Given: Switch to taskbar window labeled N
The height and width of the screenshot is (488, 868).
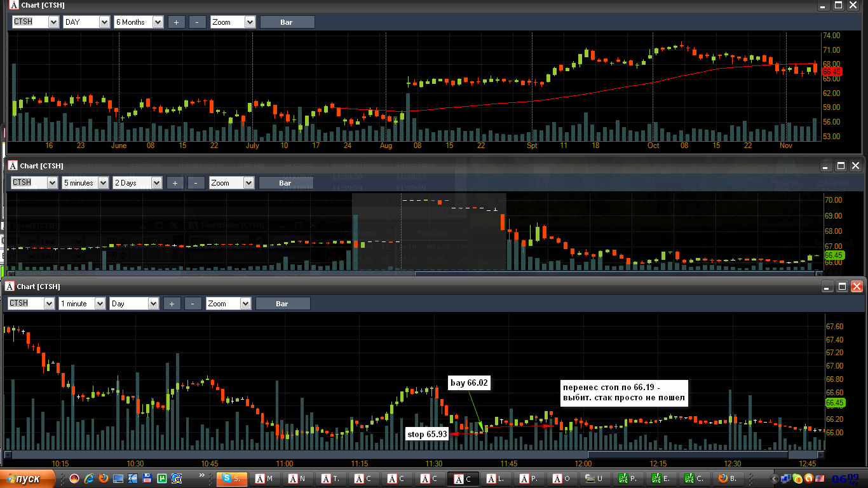Looking at the screenshot, I should 298,478.
